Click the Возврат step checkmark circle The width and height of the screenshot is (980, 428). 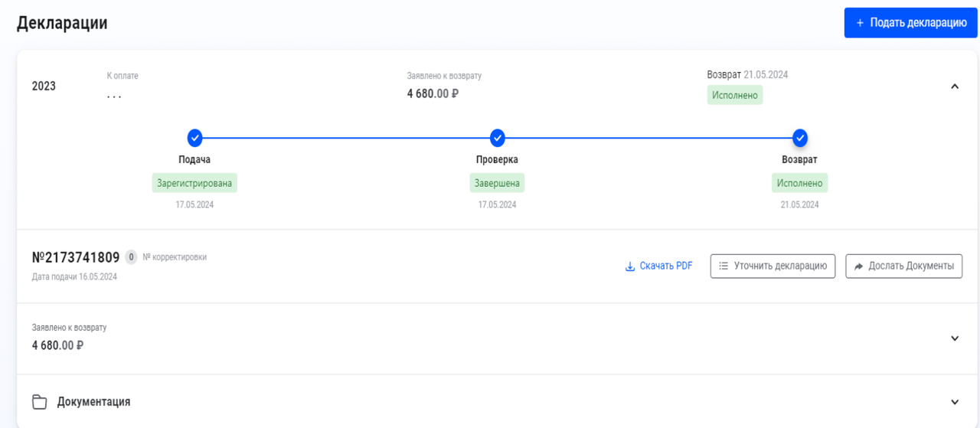click(800, 138)
